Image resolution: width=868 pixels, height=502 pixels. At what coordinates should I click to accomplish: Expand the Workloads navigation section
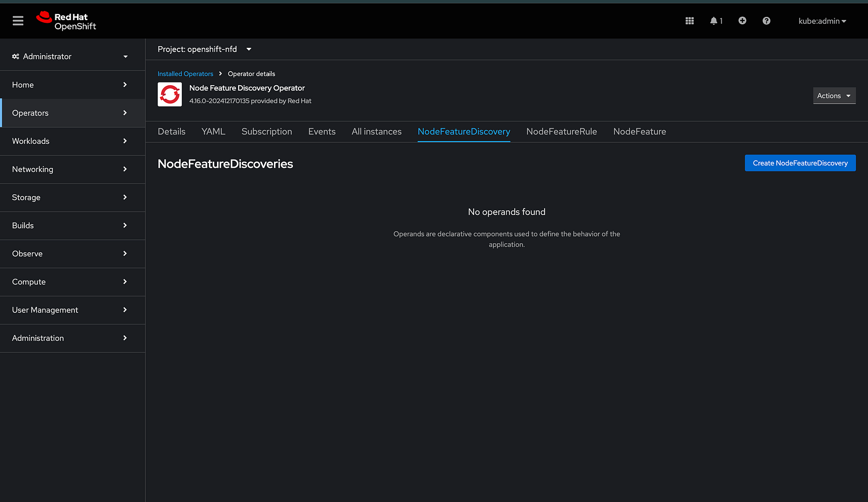pyautogui.click(x=72, y=141)
